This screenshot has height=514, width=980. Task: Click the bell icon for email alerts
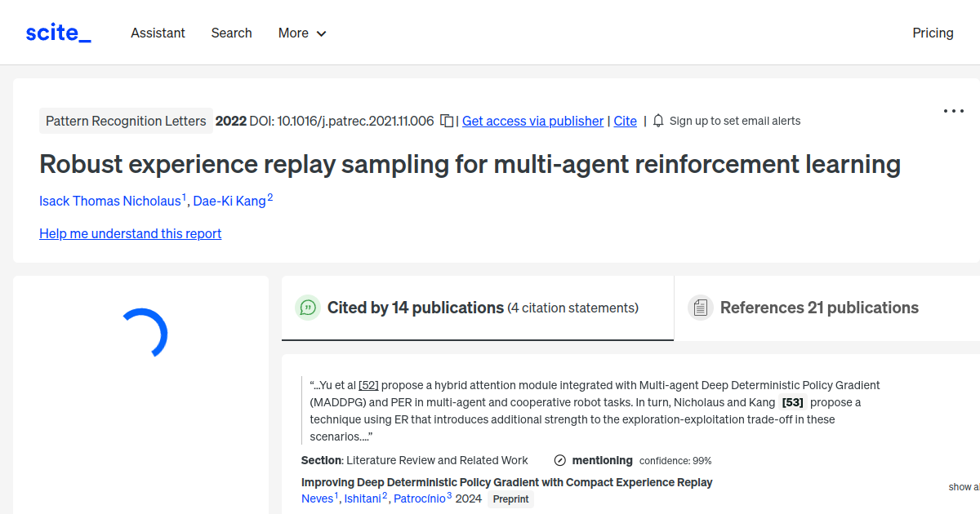[x=657, y=120]
